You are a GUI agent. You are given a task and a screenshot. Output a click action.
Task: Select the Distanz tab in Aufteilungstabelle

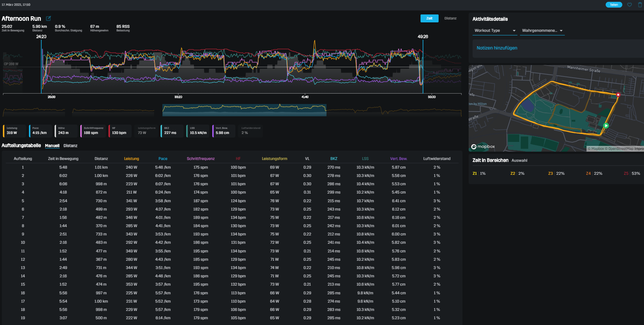pos(71,146)
